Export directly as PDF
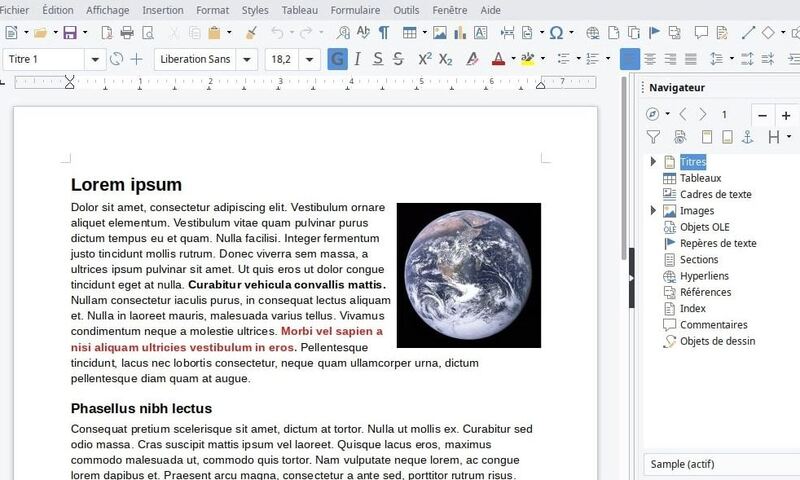Viewport: 800px width, 480px height. coord(106,33)
